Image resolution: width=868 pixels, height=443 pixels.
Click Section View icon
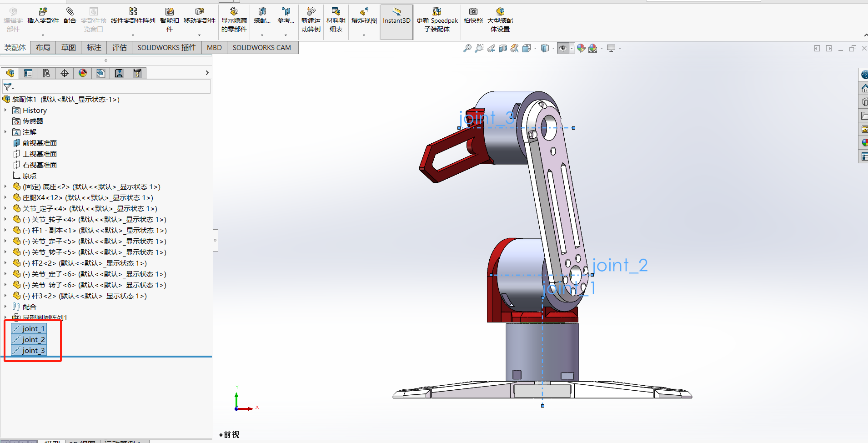pyautogui.click(x=502, y=48)
